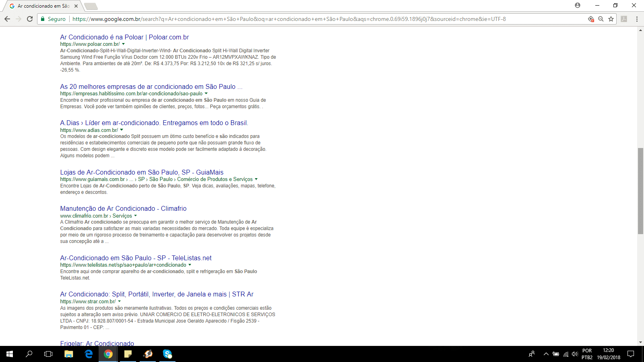The image size is (644, 362).
Task: Expand the dropdown arrow next to strar.com.br URL
Action: 120,302
